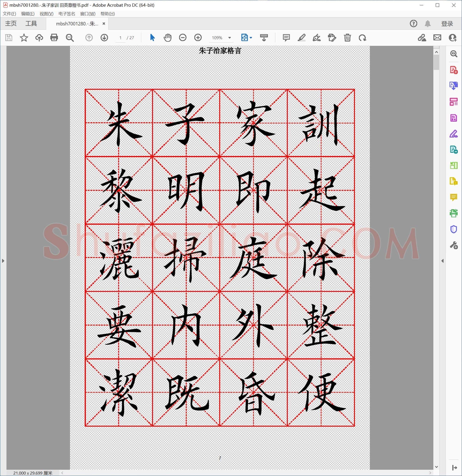Go to next page arrow
This screenshot has height=476, width=462.
(x=104, y=38)
